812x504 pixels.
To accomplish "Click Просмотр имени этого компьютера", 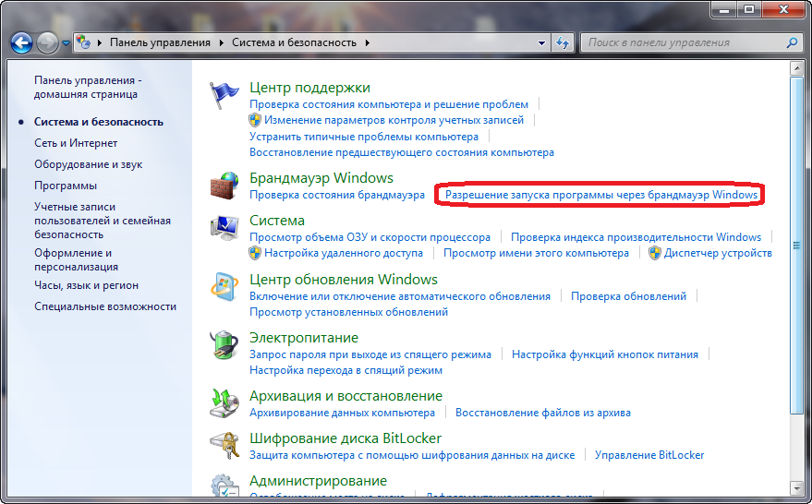I will point(536,253).
